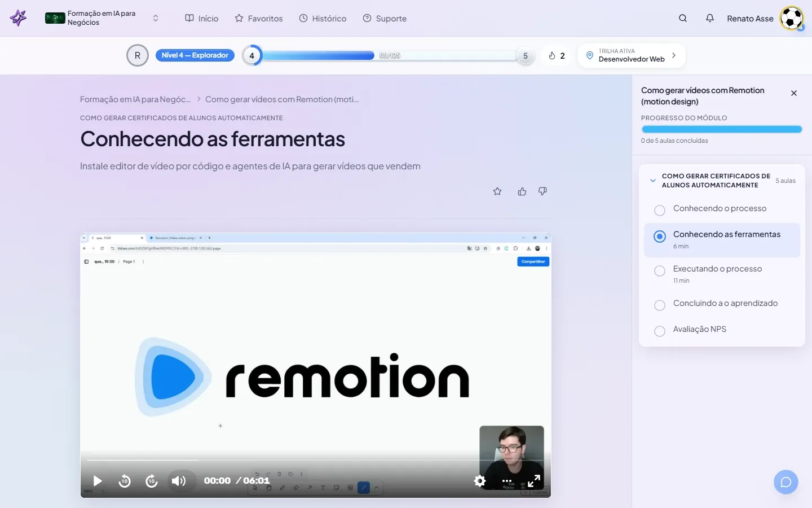
Task: Click the streak flame counter
Action: coord(557,55)
